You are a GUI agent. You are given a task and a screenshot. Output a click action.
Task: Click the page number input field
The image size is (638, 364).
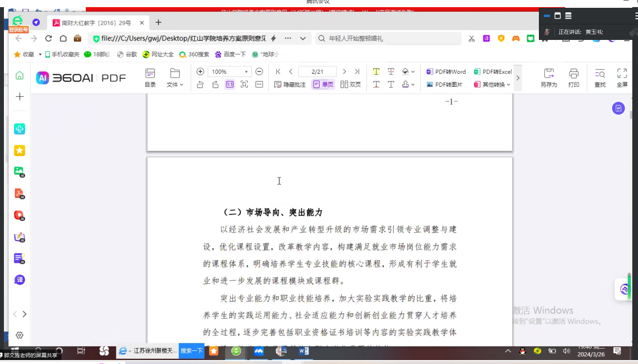click(317, 72)
